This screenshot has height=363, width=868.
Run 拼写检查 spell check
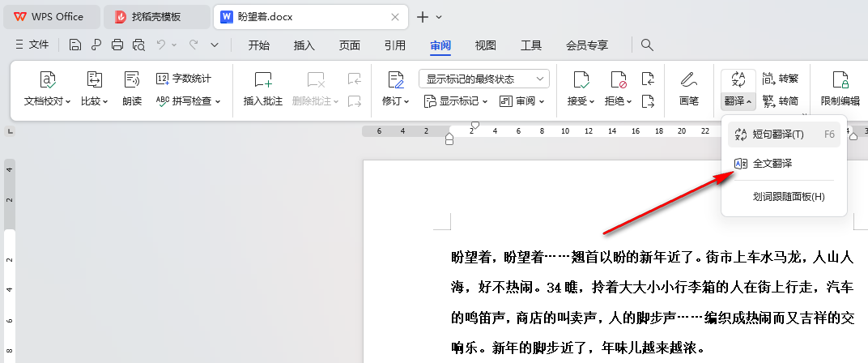pyautogui.click(x=185, y=100)
